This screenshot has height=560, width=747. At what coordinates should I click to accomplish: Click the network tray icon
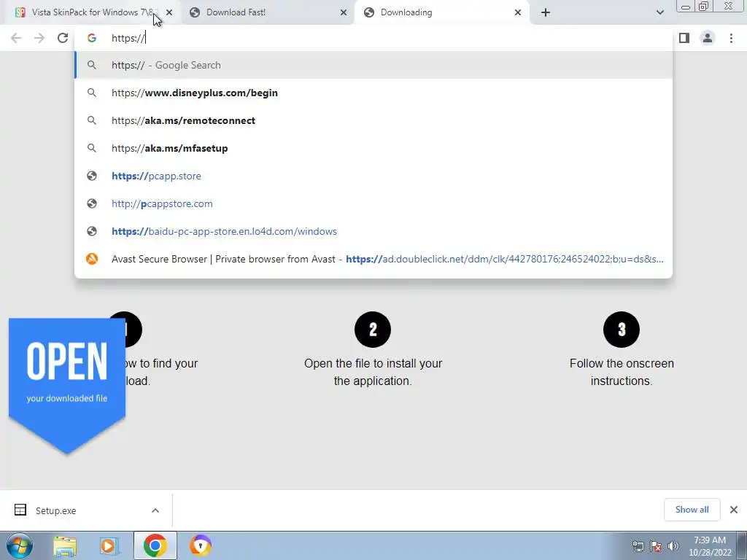[x=638, y=546]
